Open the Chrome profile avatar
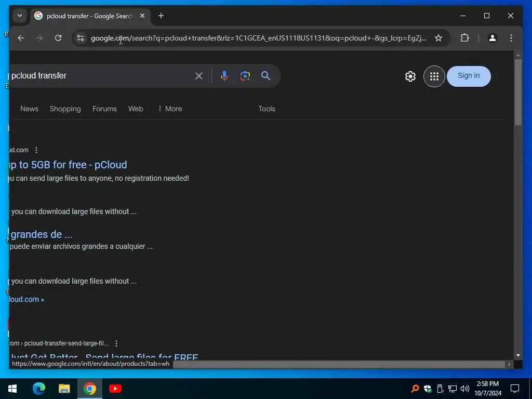Viewport: 532px width, 399px height. 493,38
